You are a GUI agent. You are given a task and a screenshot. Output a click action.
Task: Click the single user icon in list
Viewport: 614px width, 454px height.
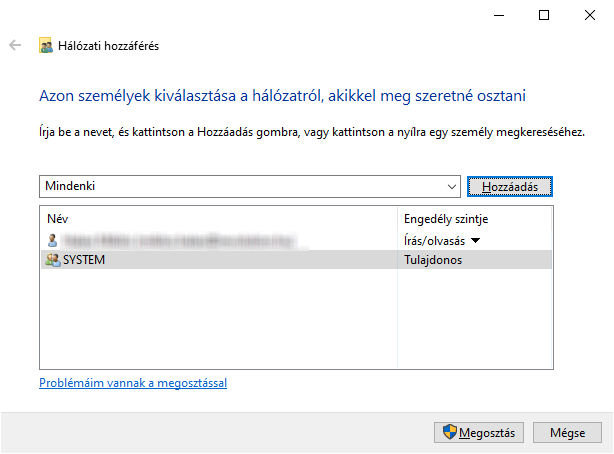(x=52, y=241)
